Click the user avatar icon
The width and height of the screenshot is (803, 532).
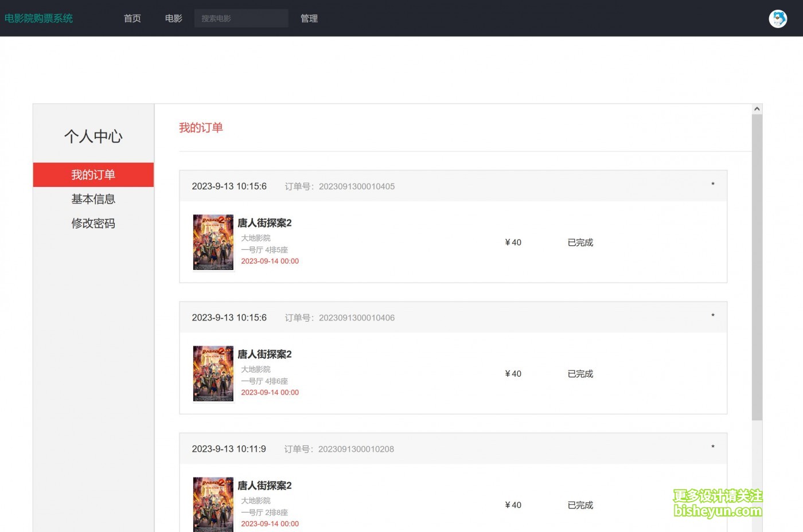coord(778,19)
